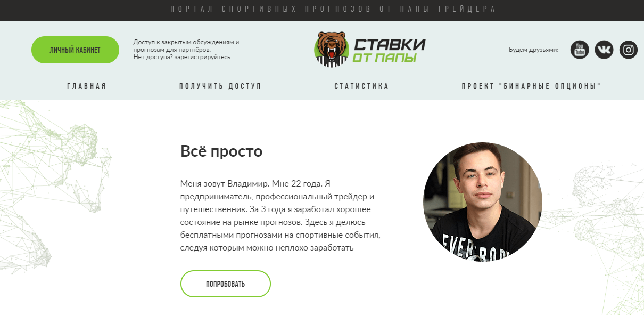
Task: Click the paragraph starting "Меня зовут Владимир"
Action: click(x=280, y=216)
